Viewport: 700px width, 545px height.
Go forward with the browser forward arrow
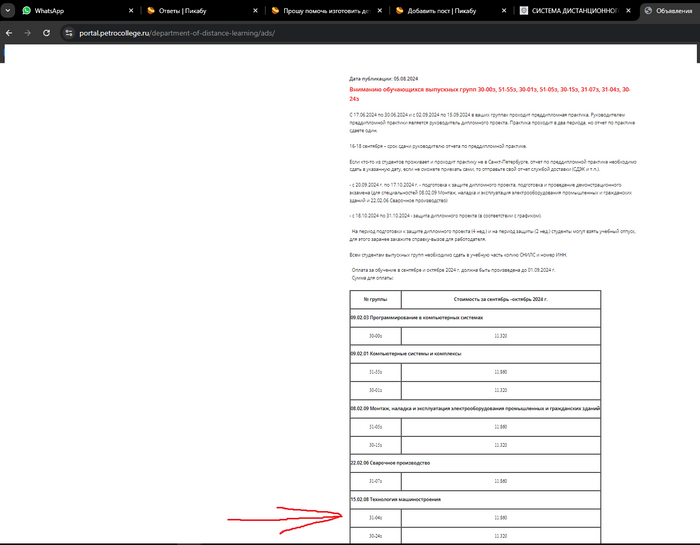pyautogui.click(x=28, y=33)
